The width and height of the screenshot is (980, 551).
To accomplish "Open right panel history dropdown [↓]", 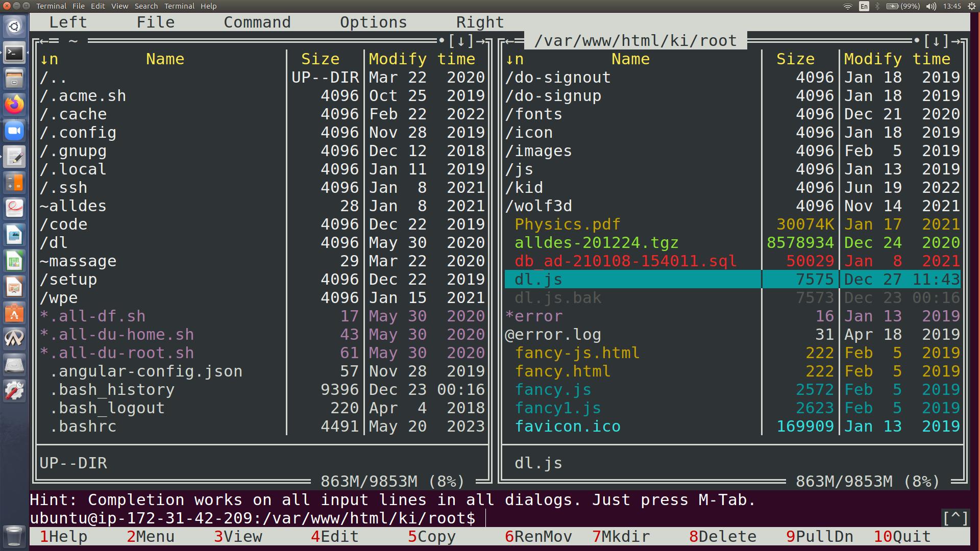I will click(x=936, y=41).
